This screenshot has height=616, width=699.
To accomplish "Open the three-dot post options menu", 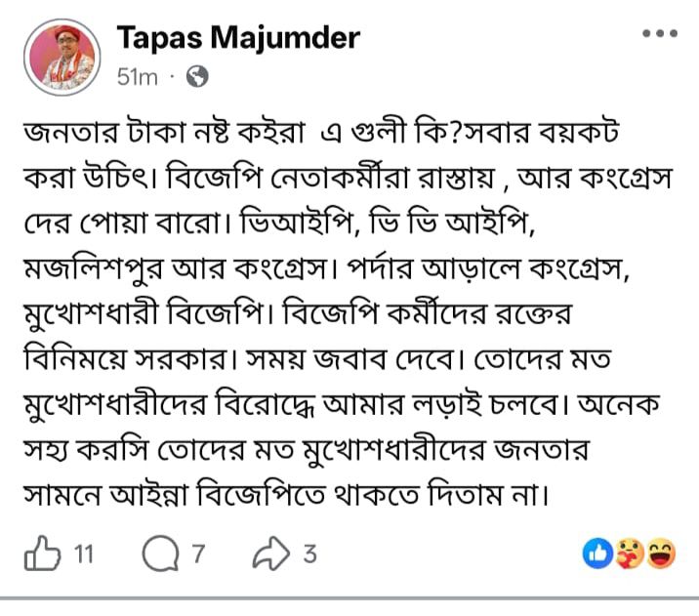I will coord(659,34).
